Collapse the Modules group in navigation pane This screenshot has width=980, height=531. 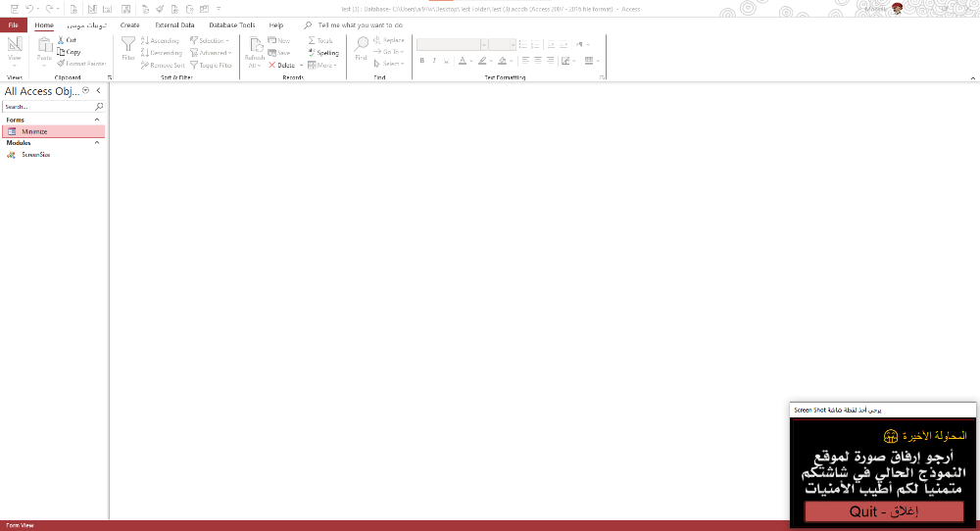point(97,142)
